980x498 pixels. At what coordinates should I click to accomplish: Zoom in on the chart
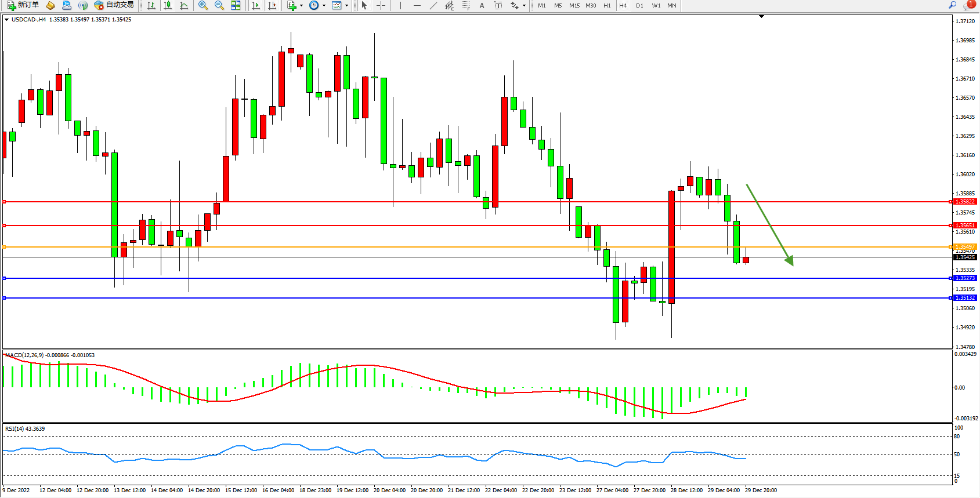point(203,5)
